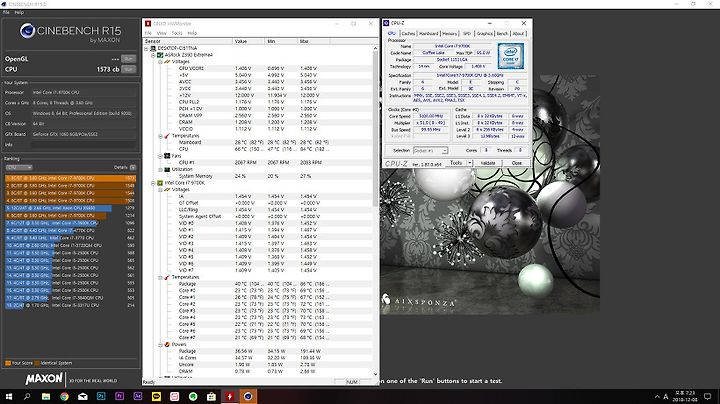Open the Socket selection dropdown in CPU-Z
The image size is (720, 404).
click(430, 151)
